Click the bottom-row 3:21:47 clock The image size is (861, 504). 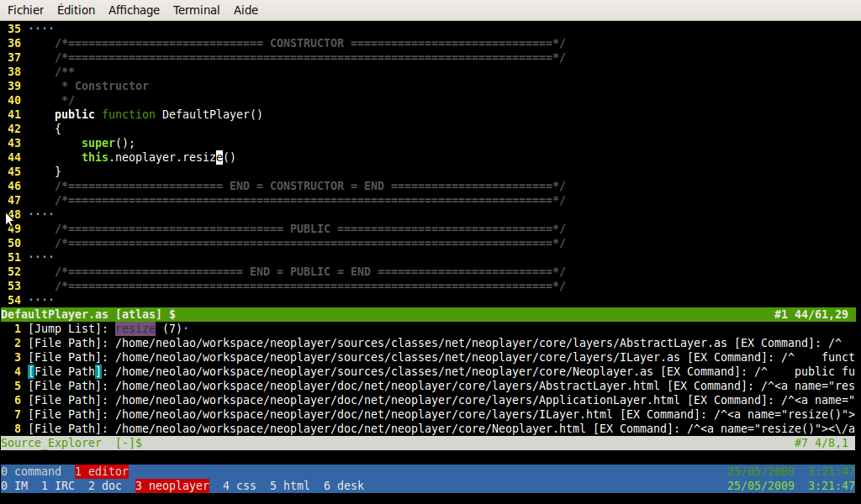tap(832, 486)
